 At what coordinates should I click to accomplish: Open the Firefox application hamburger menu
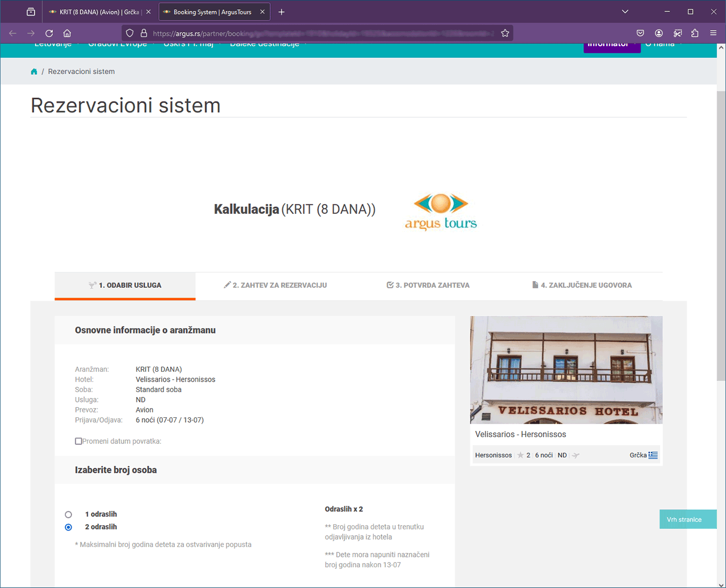pyautogui.click(x=713, y=33)
